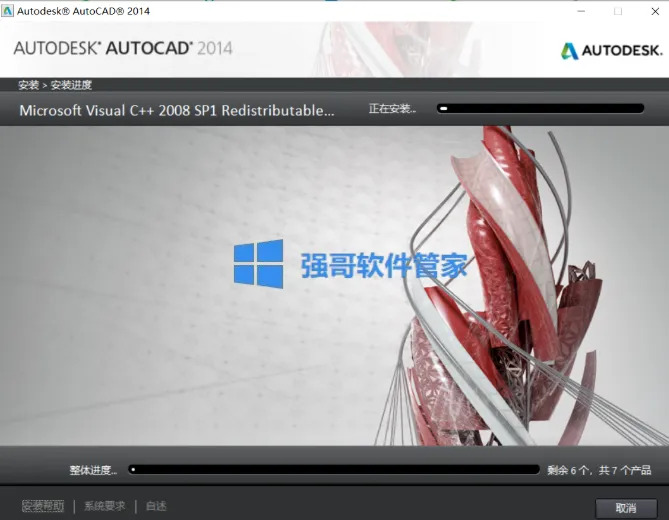Open the System Requirements (系统要求) link

(x=105, y=506)
